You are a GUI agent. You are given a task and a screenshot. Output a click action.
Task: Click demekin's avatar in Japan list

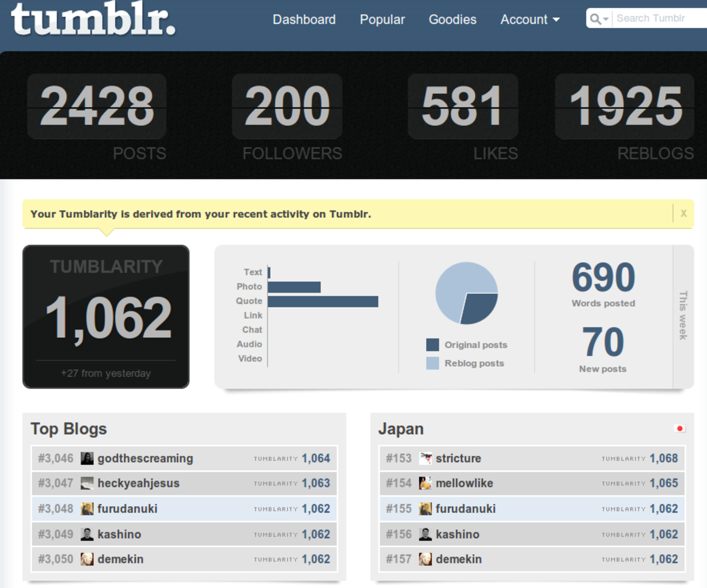click(425, 559)
